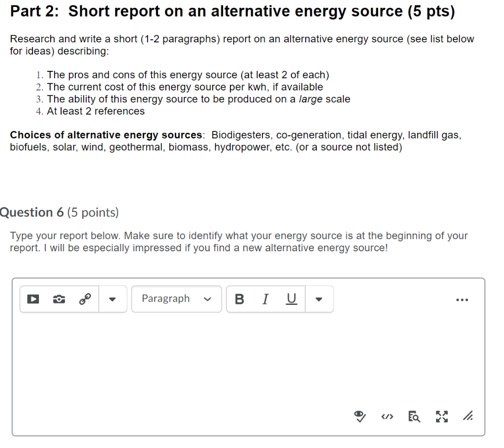Open the overflow menu with three dots
This screenshot has width=504, height=448.
click(x=462, y=299)
